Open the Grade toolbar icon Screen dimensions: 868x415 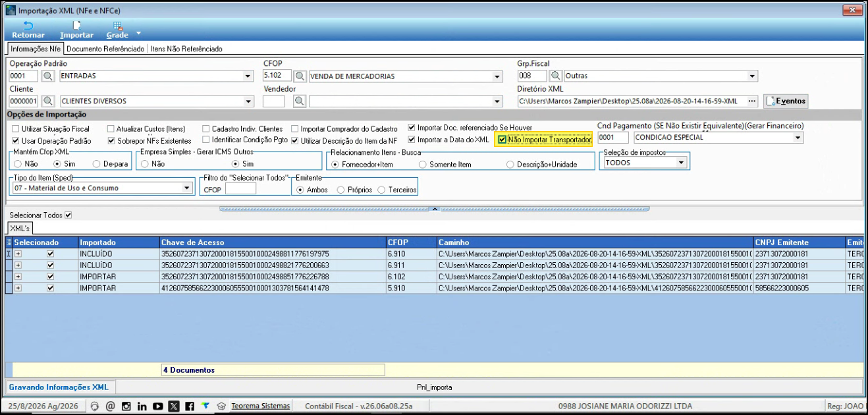(x=117, y=30)
